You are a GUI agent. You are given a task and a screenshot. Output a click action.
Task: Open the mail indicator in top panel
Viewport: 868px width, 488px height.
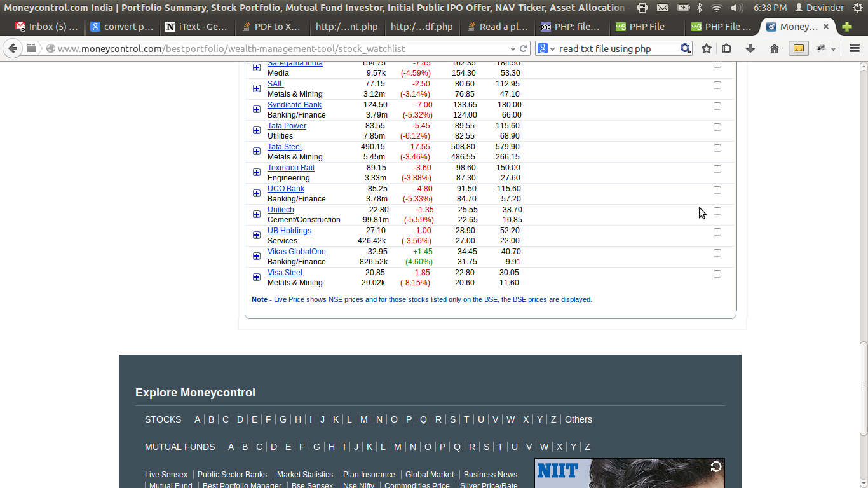663,8
